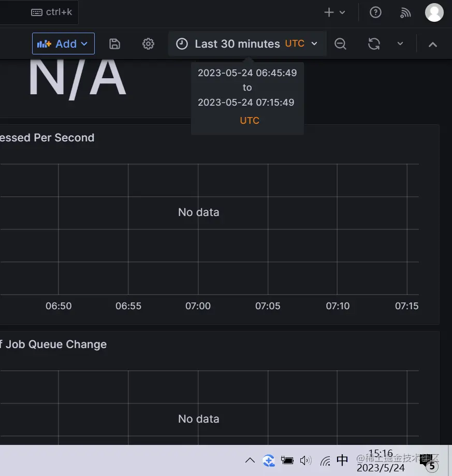This screenshot has width=452, height=476.
Task: Open the taskbar clock showing 2023/5/24
Action: pos(381,461)
